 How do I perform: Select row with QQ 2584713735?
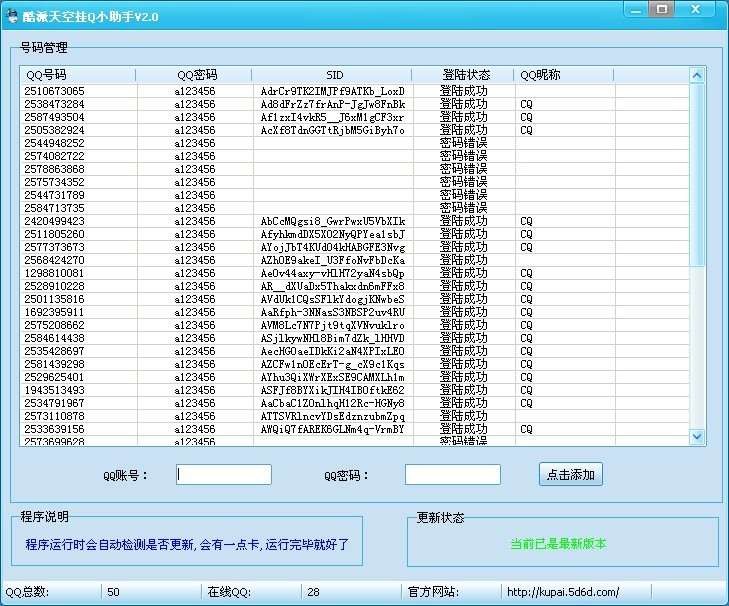pos(355,208)
